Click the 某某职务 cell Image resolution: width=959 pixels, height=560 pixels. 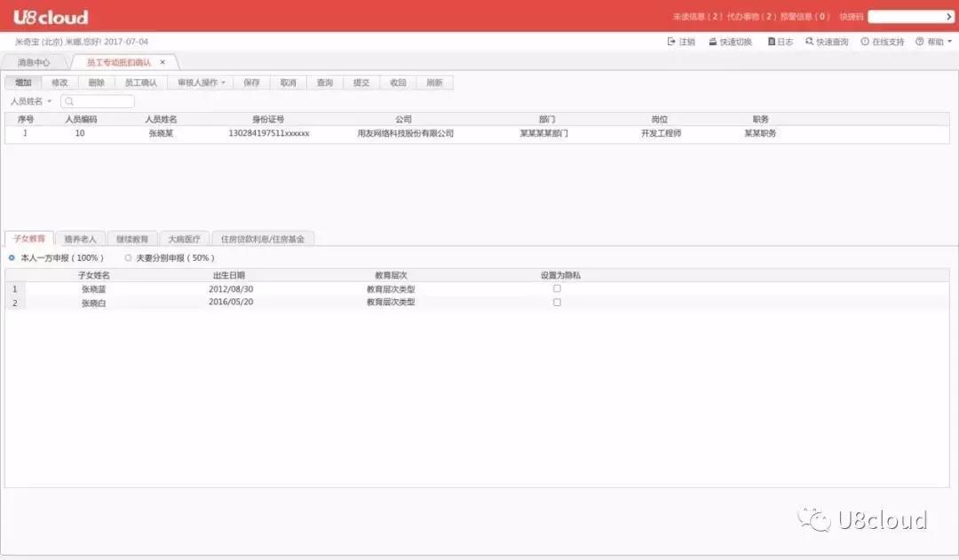pos(760,133)
